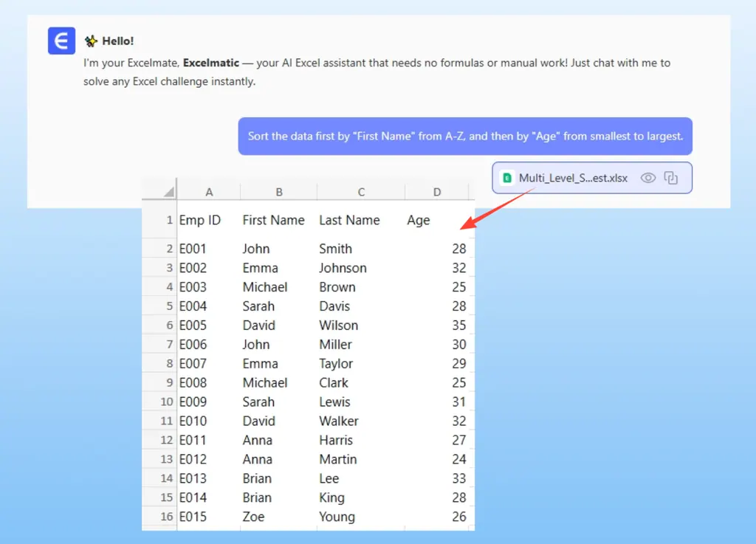Click age value 35 cell
The width and height of the screenshot is (756, 544).
click(x=458, y=326)
